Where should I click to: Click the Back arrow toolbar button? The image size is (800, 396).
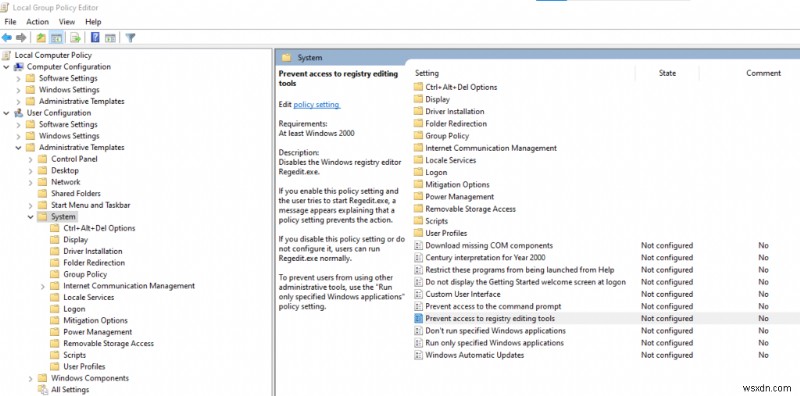[7, 38]
